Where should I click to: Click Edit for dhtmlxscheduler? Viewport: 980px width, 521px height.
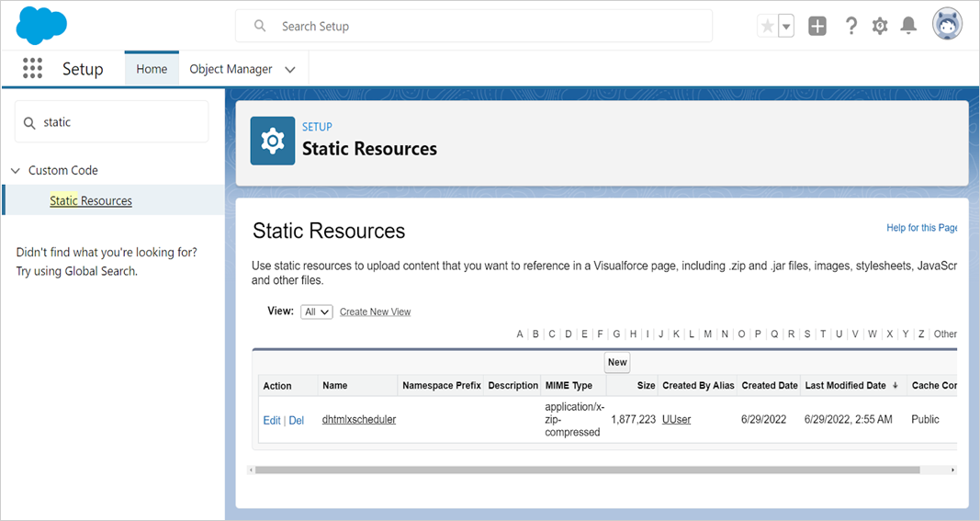pos(272,420)
